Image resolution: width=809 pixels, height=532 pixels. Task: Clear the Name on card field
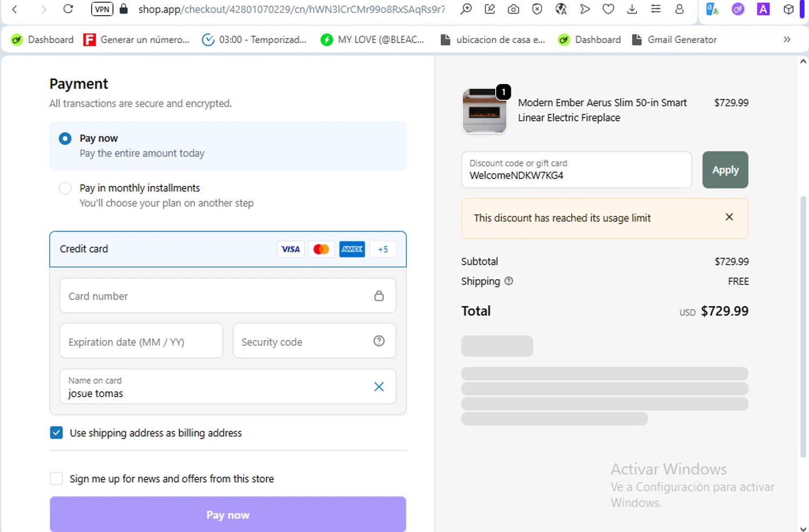pyautogui.click(x=379, y=386)
